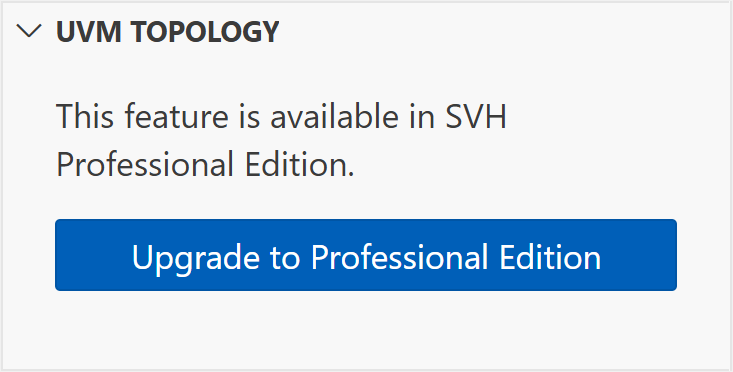Click 'Professional' word on the blue button
Screen dimensions: 733x372
pyautogui.click(x=400, y=257)
